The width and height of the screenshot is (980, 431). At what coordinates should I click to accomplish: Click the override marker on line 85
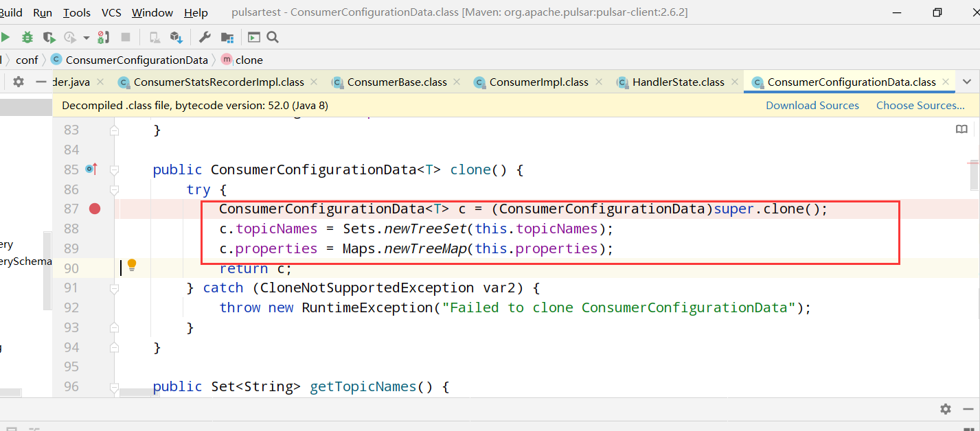(91, 169)
